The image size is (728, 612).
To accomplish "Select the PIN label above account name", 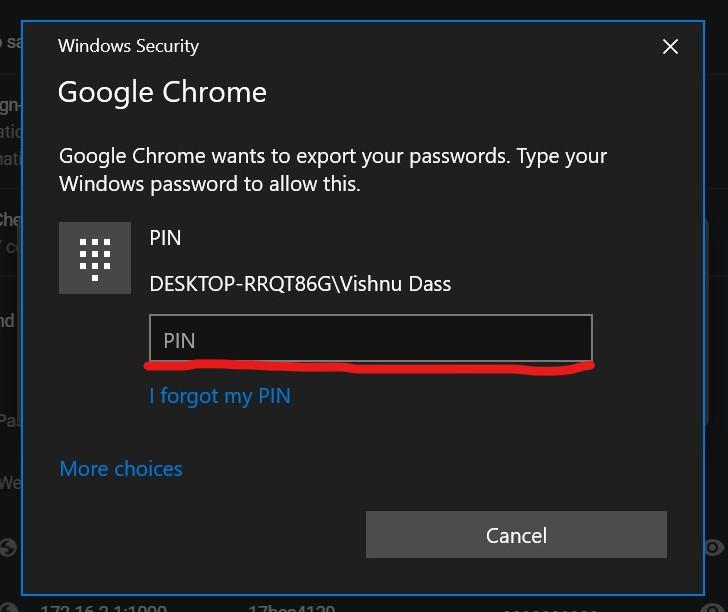I will click(165, 238).
